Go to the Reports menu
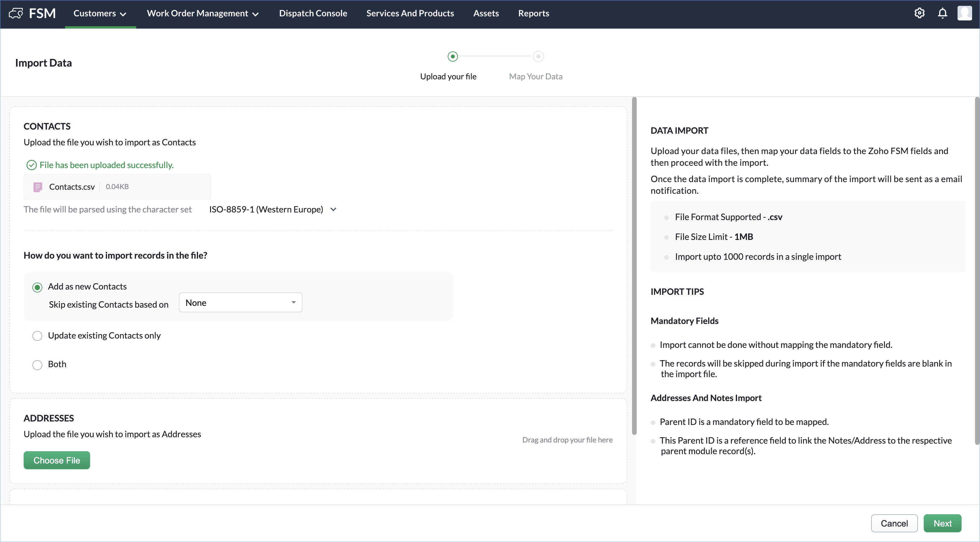The image size is (980, 542). pos(533,13)
